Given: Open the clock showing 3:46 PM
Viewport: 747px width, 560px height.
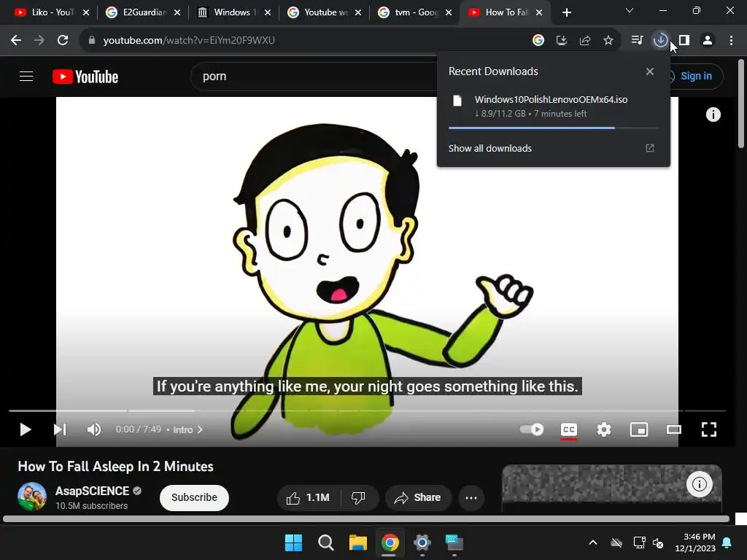Looking at the screenshot, I should pos(695,542).
